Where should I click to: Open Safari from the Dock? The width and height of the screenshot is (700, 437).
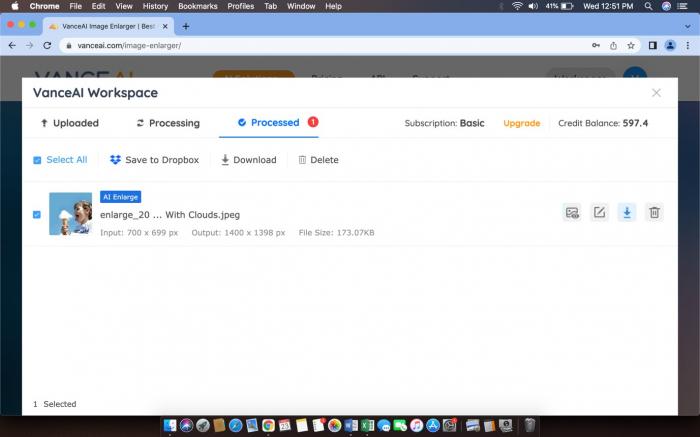click(x=236, y=425)
